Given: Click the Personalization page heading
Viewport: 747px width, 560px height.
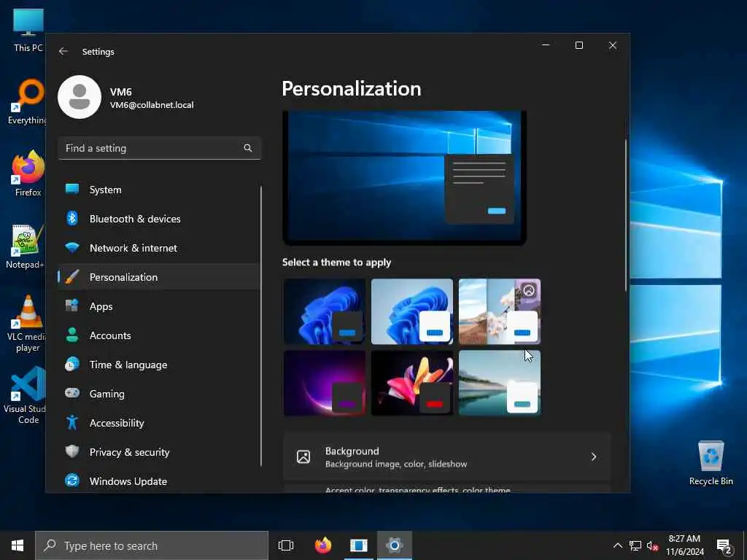Looking at the screenshot, I should click(352, 88).
